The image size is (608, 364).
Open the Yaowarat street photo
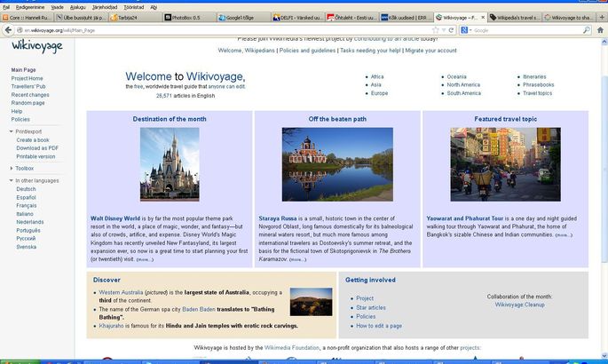pyautogui.click(x=505, y=164)
